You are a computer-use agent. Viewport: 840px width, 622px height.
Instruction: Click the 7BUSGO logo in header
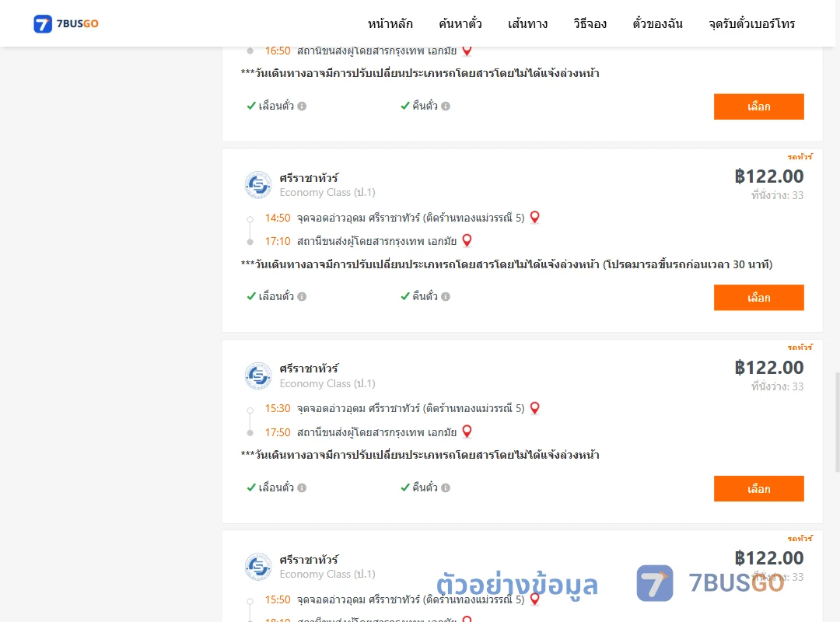coord(66,23)
